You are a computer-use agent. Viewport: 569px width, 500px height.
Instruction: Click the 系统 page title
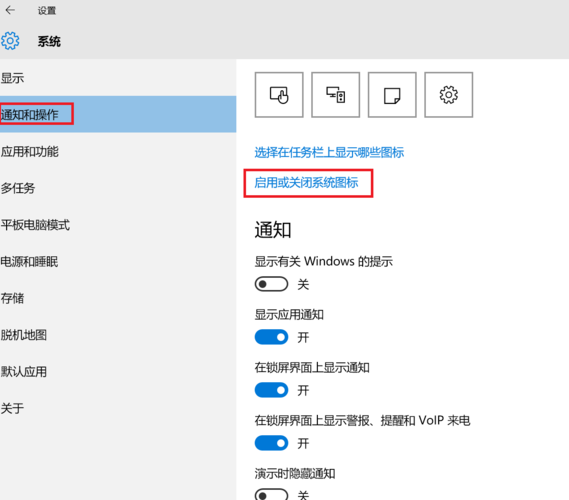point(49,41)
